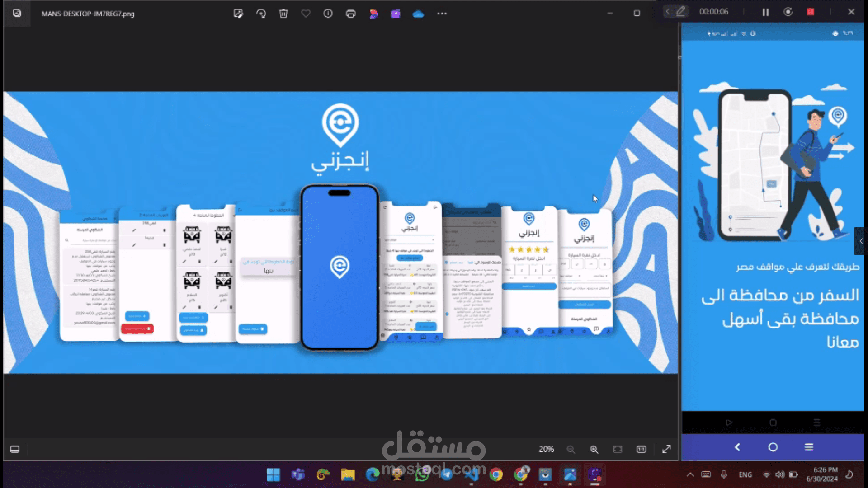The image size is (868, 488).
Task: Click the Edit image icon
Action: coord(238,14)
